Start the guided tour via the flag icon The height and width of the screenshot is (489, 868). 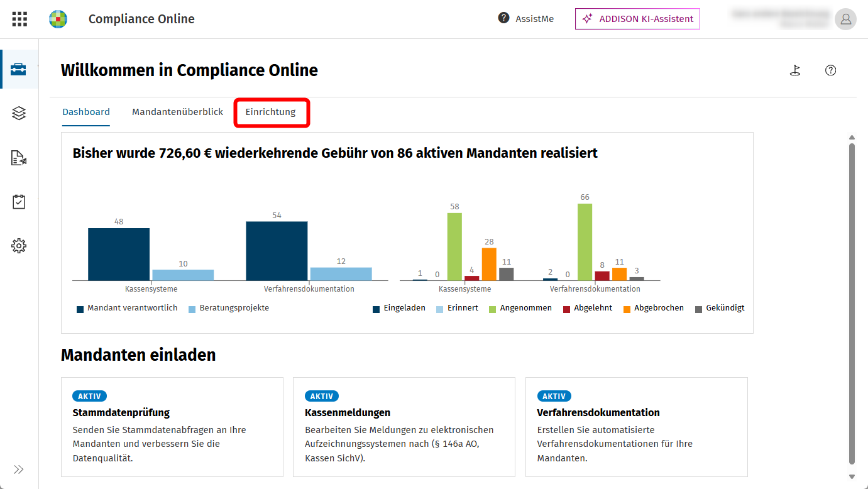(795, 70)
